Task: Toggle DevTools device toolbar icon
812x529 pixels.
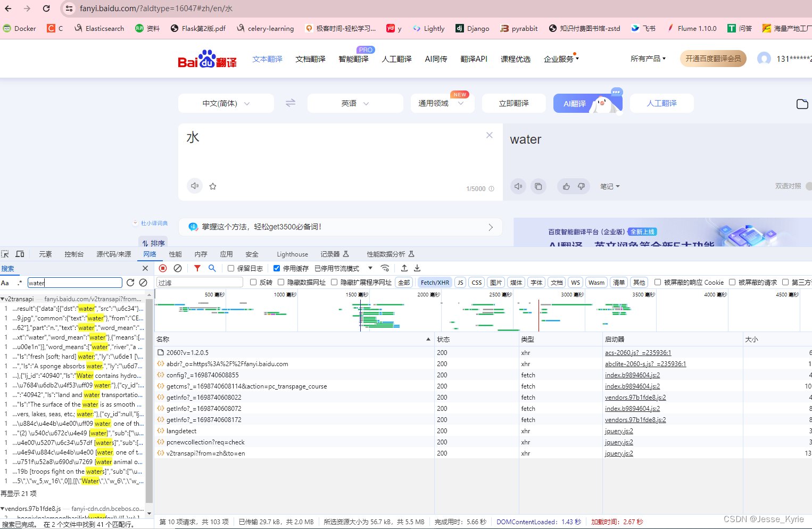Action: [x=20, y=254]
